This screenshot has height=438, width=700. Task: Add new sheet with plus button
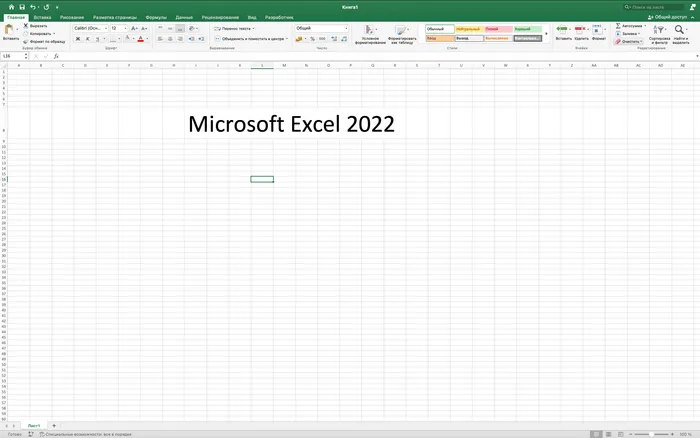(54, 426)
